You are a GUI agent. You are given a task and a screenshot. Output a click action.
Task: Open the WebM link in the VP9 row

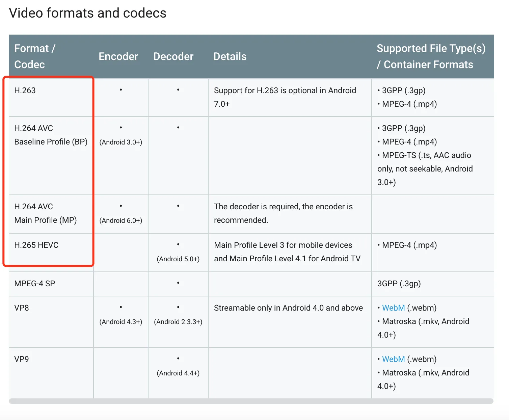click(393, 359)
